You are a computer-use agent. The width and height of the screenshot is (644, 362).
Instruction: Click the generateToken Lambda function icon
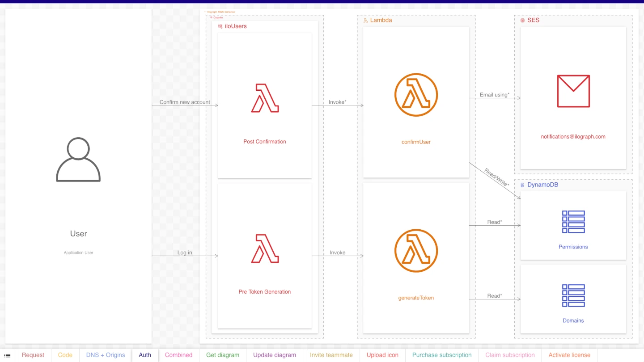pyautogui.click(x=416, y=251)
